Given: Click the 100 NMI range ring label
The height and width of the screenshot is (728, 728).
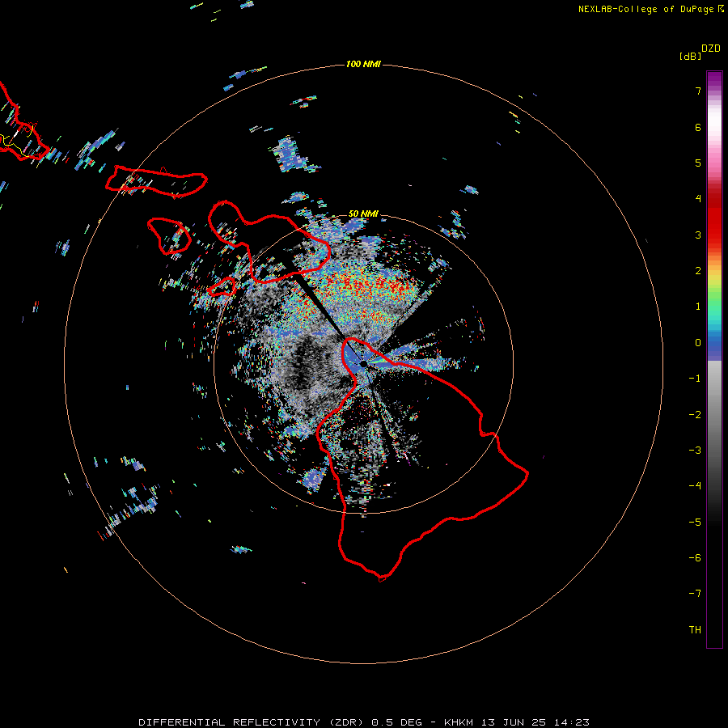Looking at the screenshot, I should click(x=363, y=64).
